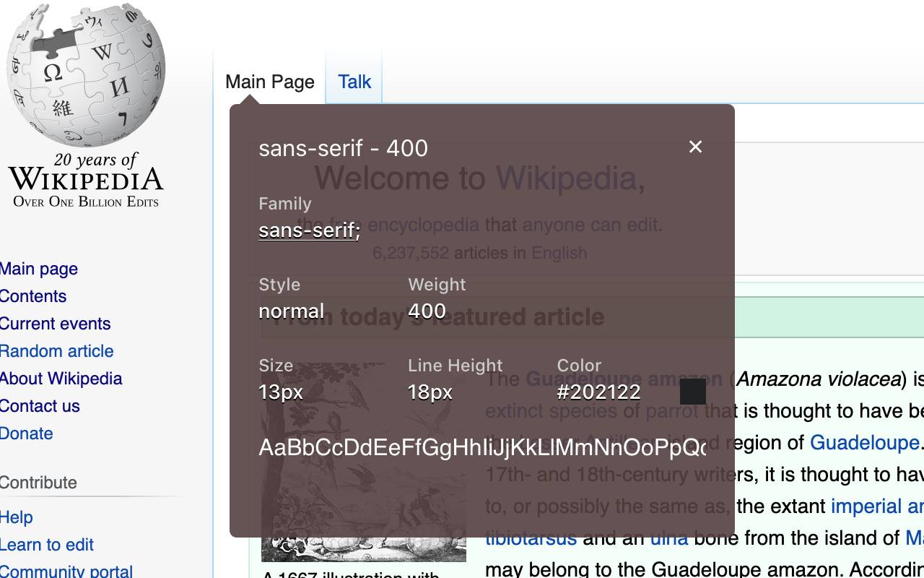This screenshot has height=578, width=924.
Task: Switch to the Main Page tab
Action: pyautogui.click(x=269, y=82)
